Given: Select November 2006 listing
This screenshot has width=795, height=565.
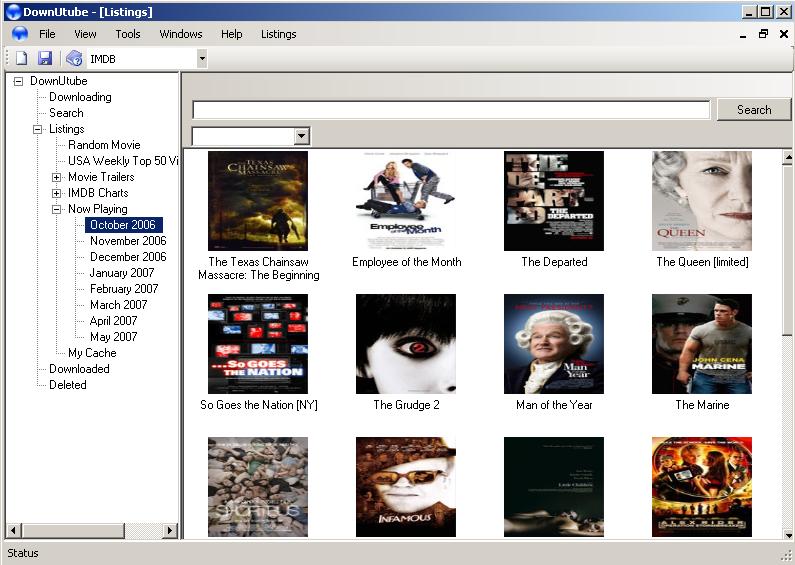Looking at the screenshot, I should [x=128, y=241].
